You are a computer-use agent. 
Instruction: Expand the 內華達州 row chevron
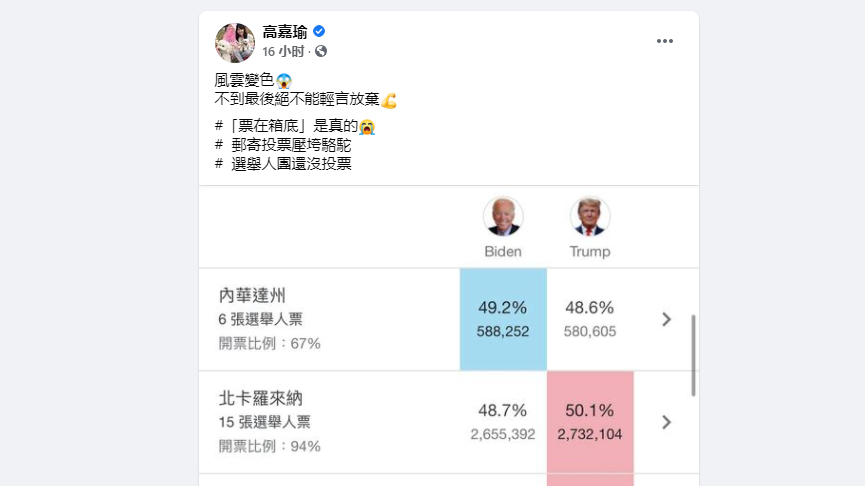(x=667, y=319)
